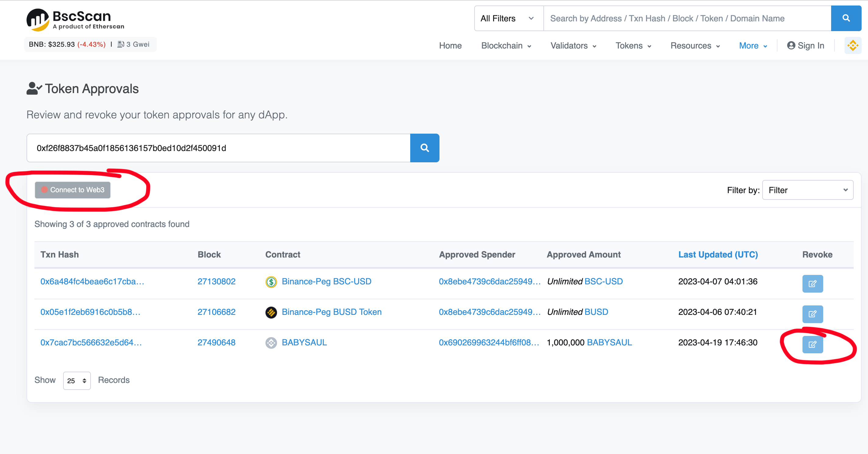Image resolution: width=868 pixels, height=454 pixels.
Task: Open block 27130802
Action: pyautogui.click(x=216, y=281)
